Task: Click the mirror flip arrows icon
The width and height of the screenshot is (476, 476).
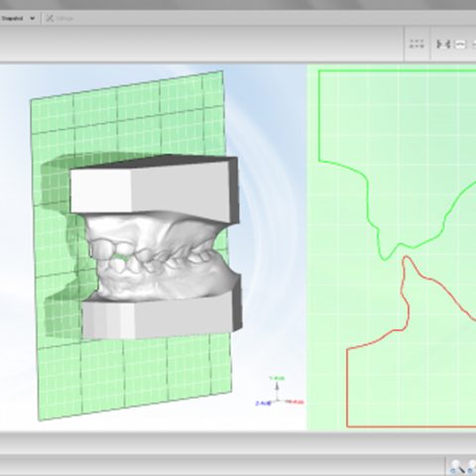Action: click(x=443, y=44)
